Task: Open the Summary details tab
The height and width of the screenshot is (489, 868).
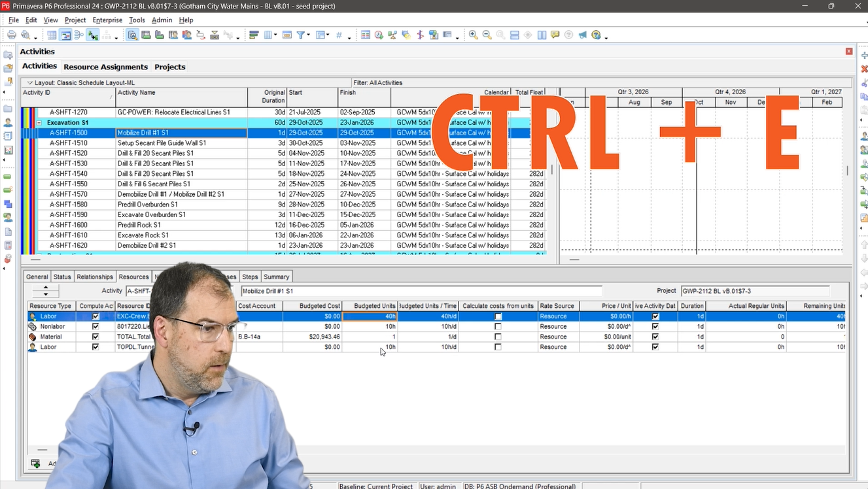Action: click(x=276, y=277)
